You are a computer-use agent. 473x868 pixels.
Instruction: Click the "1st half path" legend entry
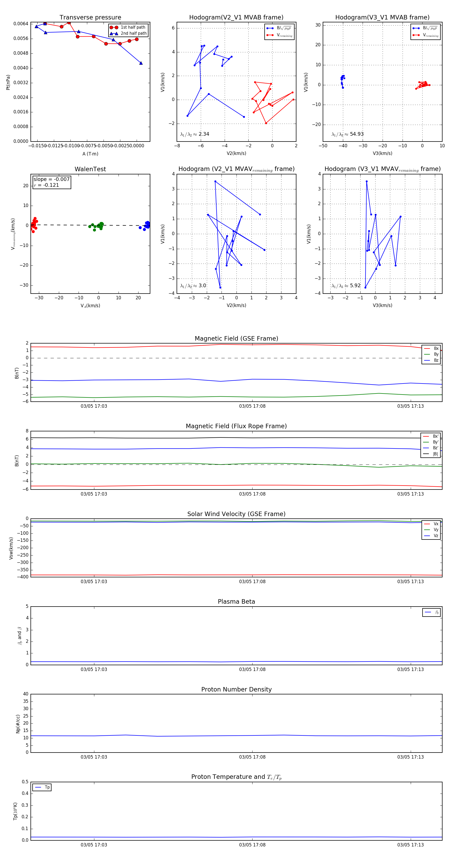click(128, 27)
